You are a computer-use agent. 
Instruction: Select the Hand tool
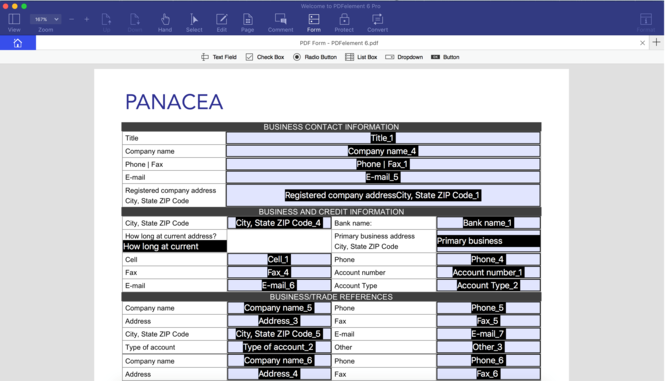tap(165, 22)
